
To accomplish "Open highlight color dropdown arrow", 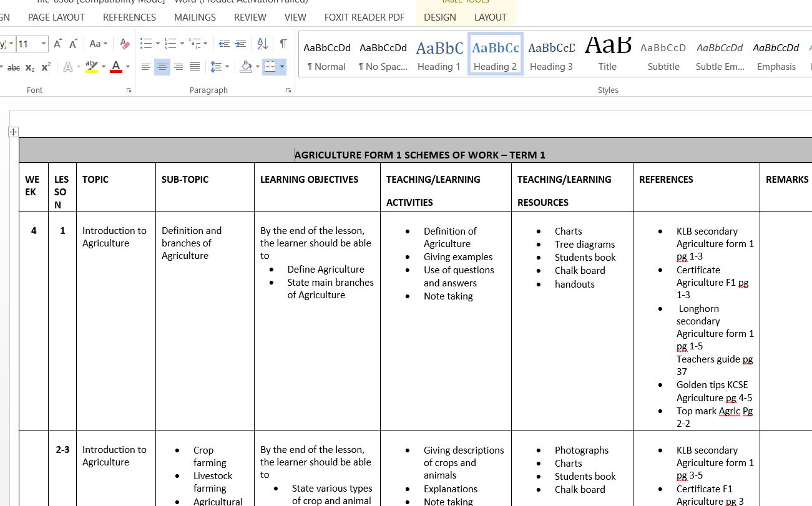I will [103, 67].
